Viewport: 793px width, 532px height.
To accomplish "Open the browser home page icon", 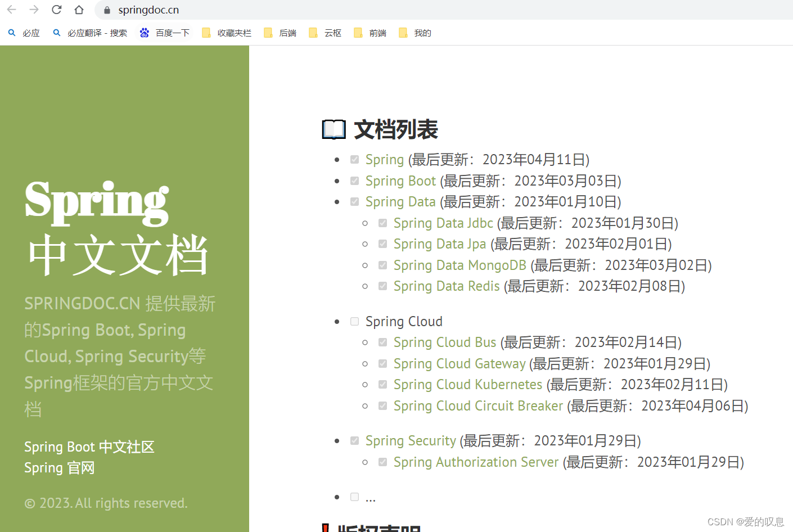I will click(79, 10).
